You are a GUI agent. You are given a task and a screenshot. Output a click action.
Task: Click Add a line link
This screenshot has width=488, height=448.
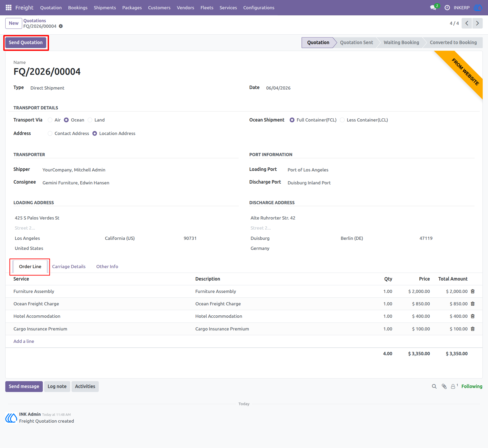click(x=24, y=341)
